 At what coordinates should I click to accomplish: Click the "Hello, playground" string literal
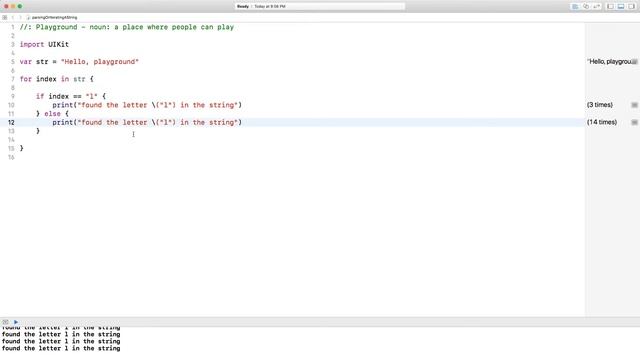(100, 62)
